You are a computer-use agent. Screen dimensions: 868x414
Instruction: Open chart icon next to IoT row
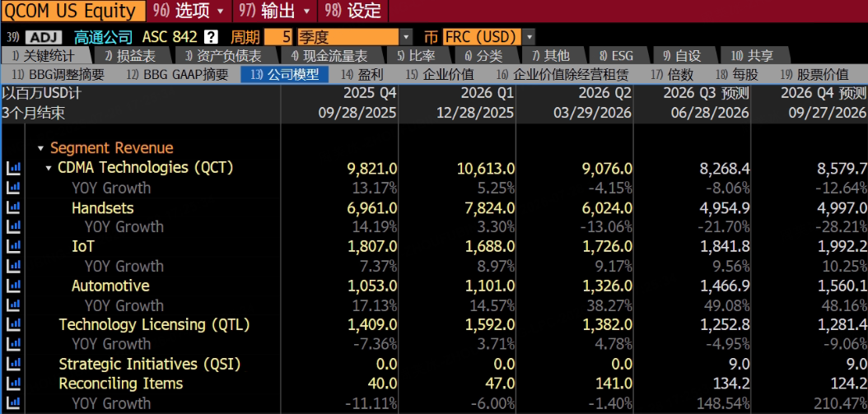(x=13, y=246)
